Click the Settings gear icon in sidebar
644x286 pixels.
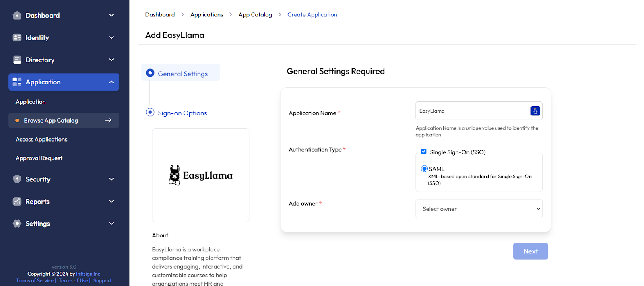[17, 224]
